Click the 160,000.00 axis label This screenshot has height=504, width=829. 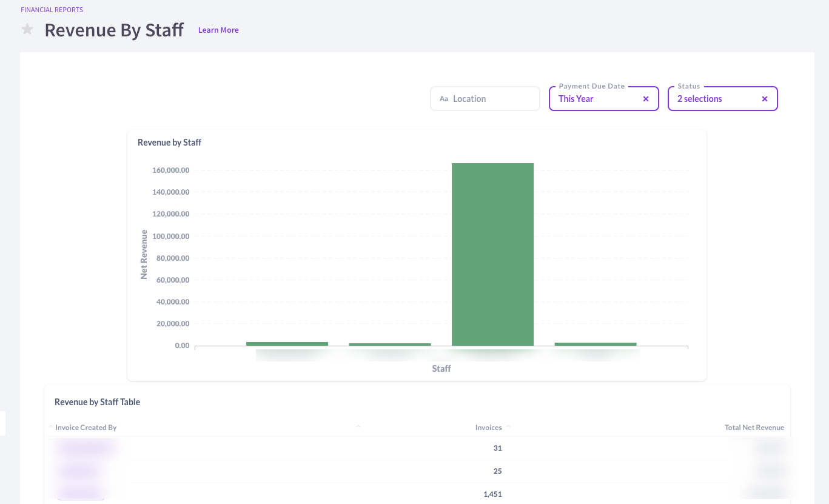[x=171, y=170]
